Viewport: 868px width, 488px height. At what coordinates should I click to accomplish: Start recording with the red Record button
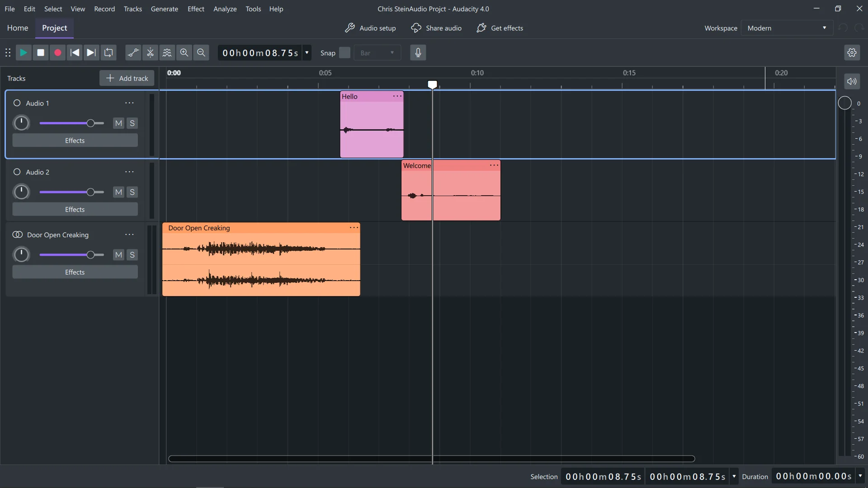click(x=57, y=53)
